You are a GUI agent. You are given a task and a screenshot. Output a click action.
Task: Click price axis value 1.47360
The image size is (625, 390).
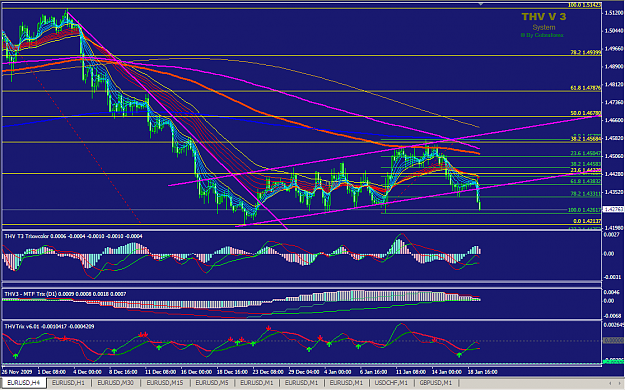[x=614, y=102]
